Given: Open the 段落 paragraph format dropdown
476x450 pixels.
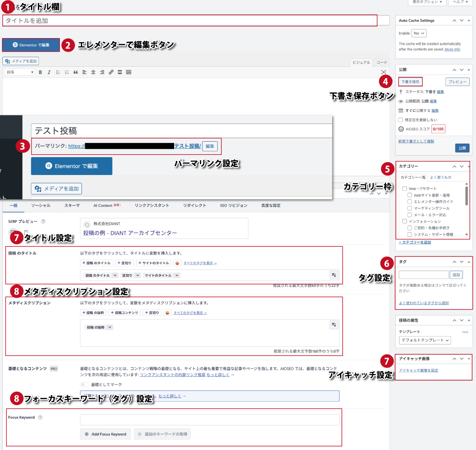Looking at the screenshot, I should pyautogui.click(x=20, y=72).
